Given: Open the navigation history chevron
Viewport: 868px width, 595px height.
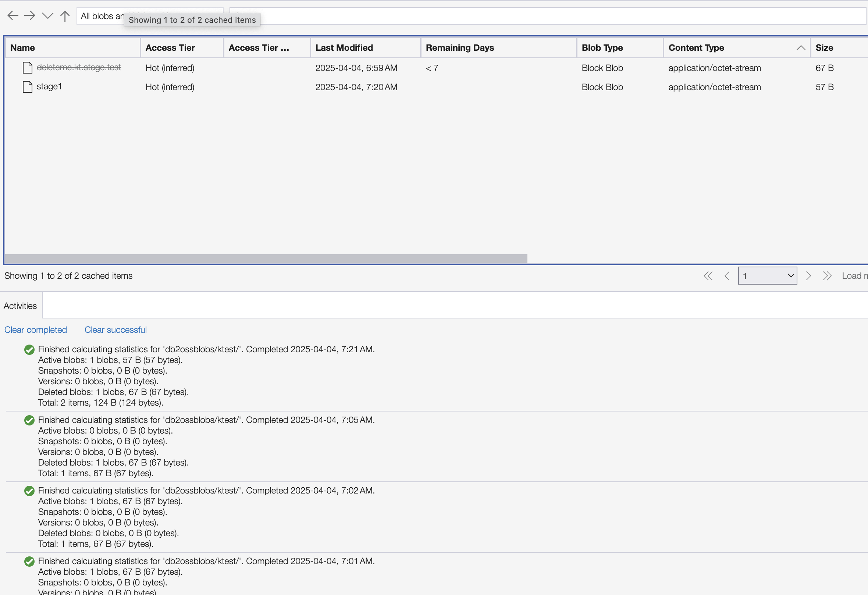Looking at the screenshot, I should pos(47,15).
